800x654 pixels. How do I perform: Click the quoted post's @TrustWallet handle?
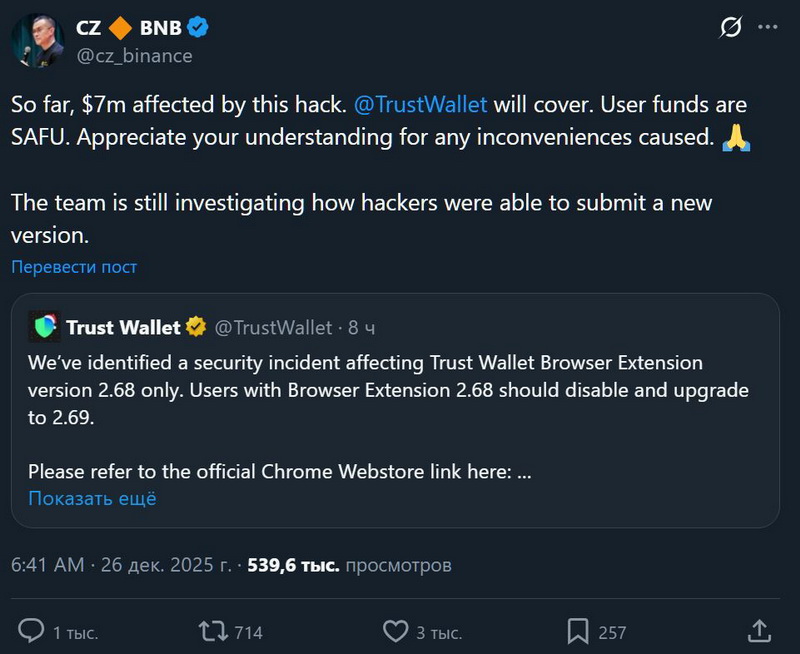273,327
